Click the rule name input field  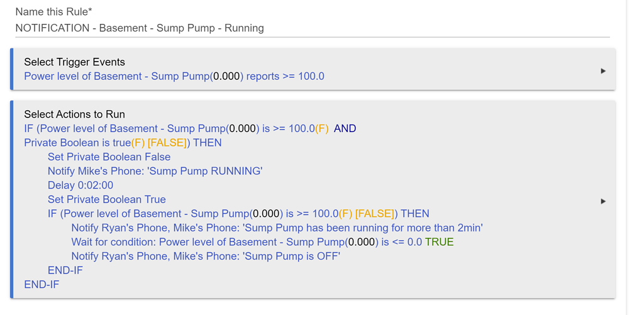[x=311, y=28]
